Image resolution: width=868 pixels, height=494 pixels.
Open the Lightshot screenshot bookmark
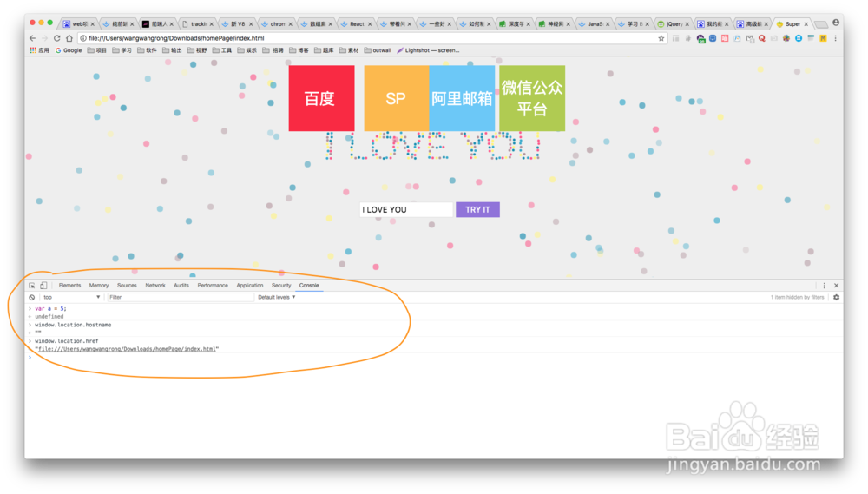[428, 50]
